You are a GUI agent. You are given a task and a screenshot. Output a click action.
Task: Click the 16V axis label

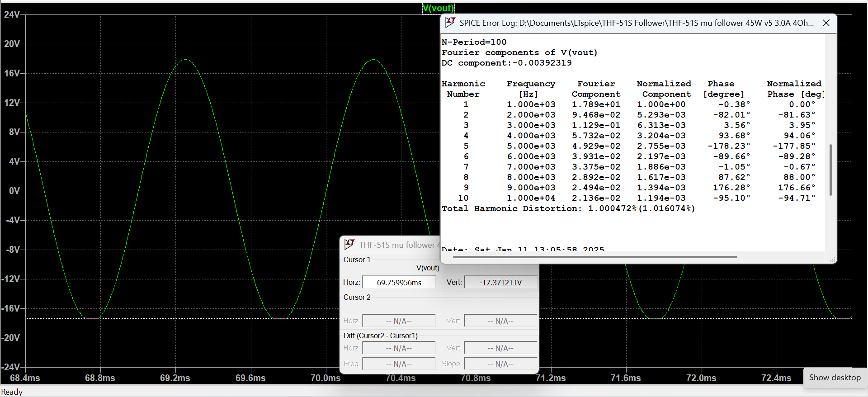point(12,73)
